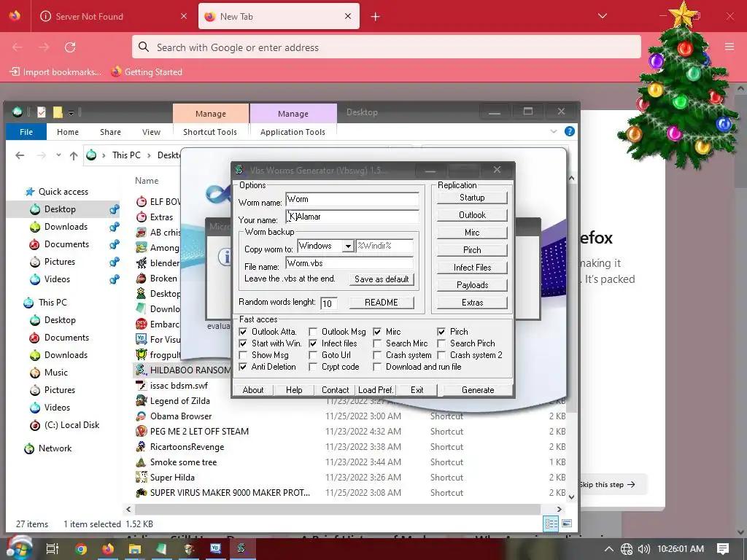Expand the Explorer ribbon chevron
The image size is (747, 560).
tap(553, 131)
